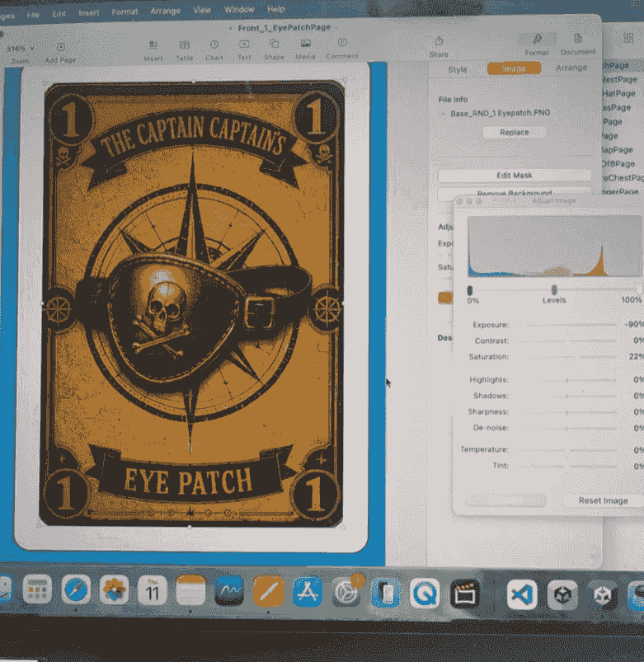Click the Contrast slider track

pos(566,340)
